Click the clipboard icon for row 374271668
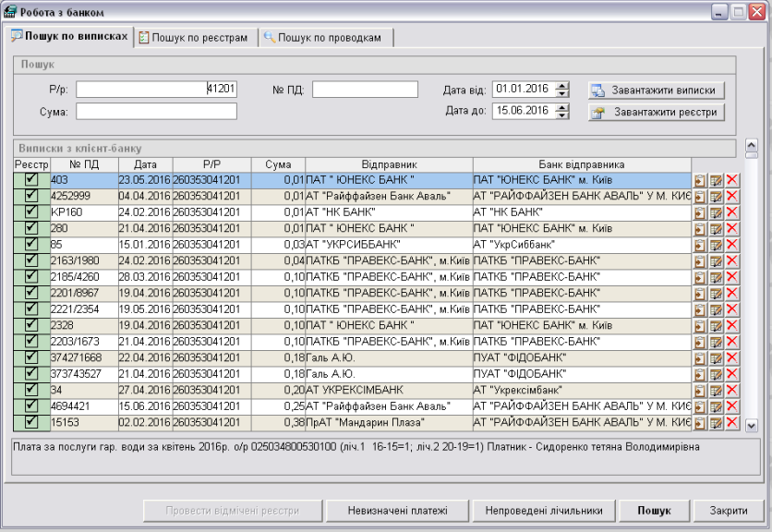The image size is (772, 532). tap(700, 358)
